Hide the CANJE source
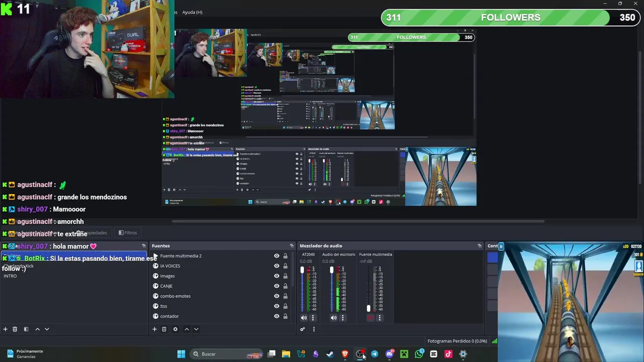 click(276, 286)
